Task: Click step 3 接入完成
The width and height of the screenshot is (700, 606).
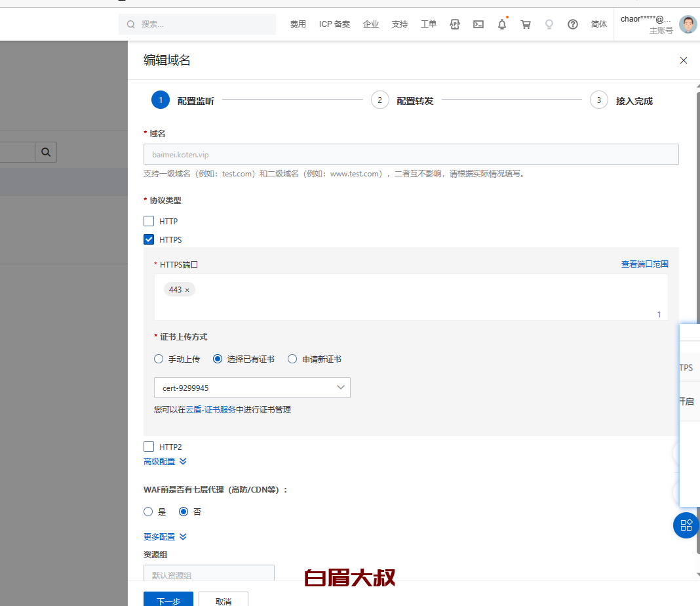Action: 621,100
